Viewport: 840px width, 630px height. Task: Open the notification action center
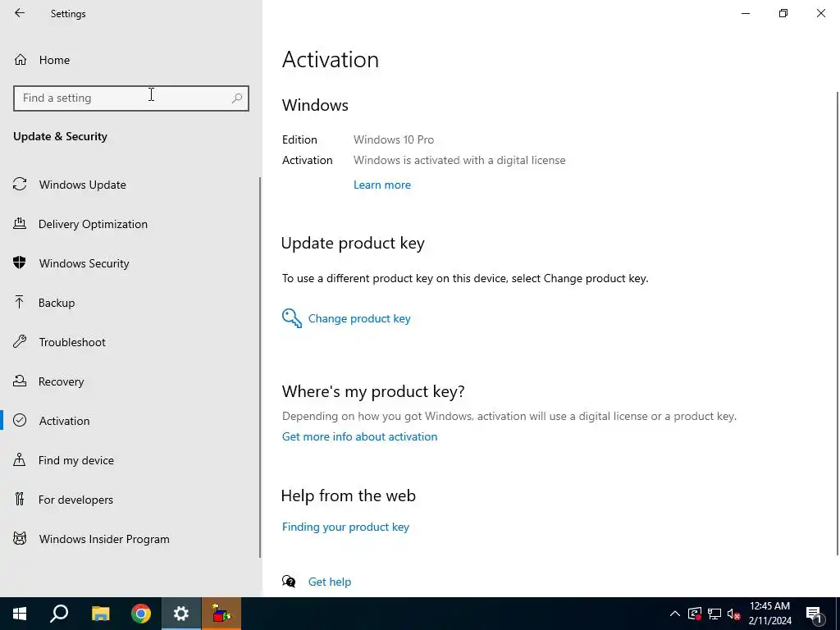(814, 614)
